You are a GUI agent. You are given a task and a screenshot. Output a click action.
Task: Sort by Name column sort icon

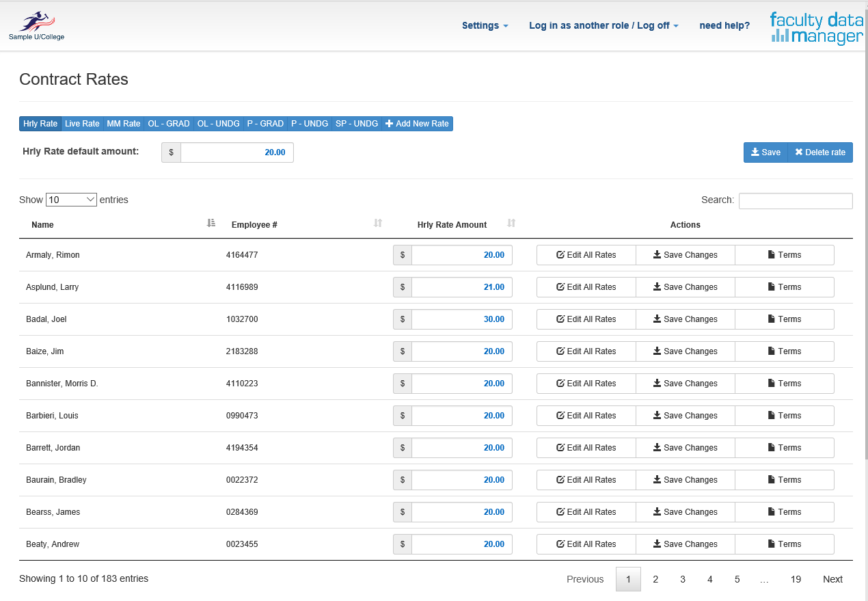click(211, 223)
